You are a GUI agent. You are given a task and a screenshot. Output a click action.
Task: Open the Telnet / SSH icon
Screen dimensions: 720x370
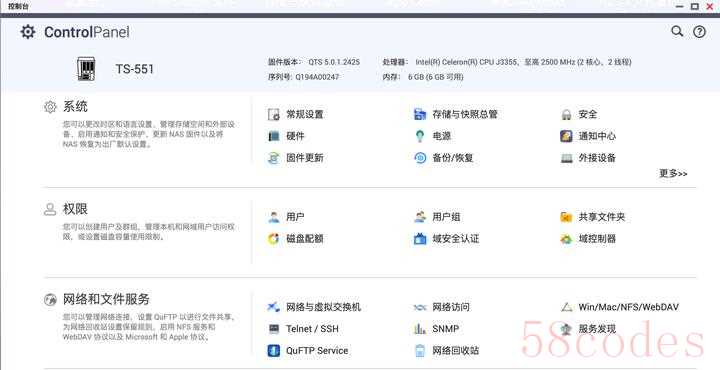click(274, 329)
